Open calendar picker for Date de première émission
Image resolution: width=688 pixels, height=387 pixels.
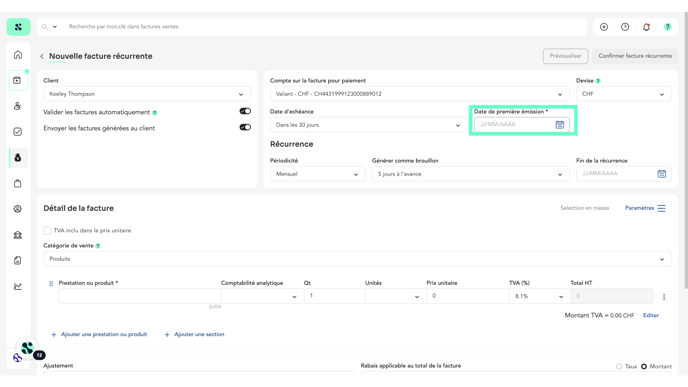pos(560,125)
